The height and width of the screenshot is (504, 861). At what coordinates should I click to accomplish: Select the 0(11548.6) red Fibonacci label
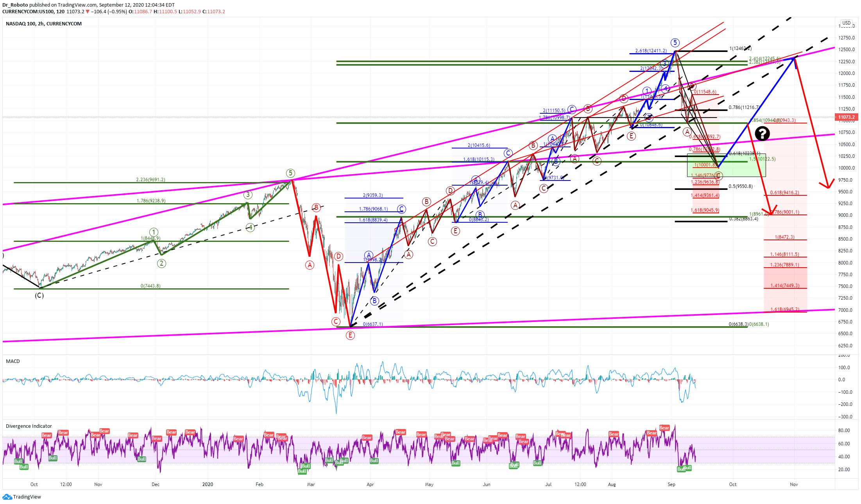[705, 92]
